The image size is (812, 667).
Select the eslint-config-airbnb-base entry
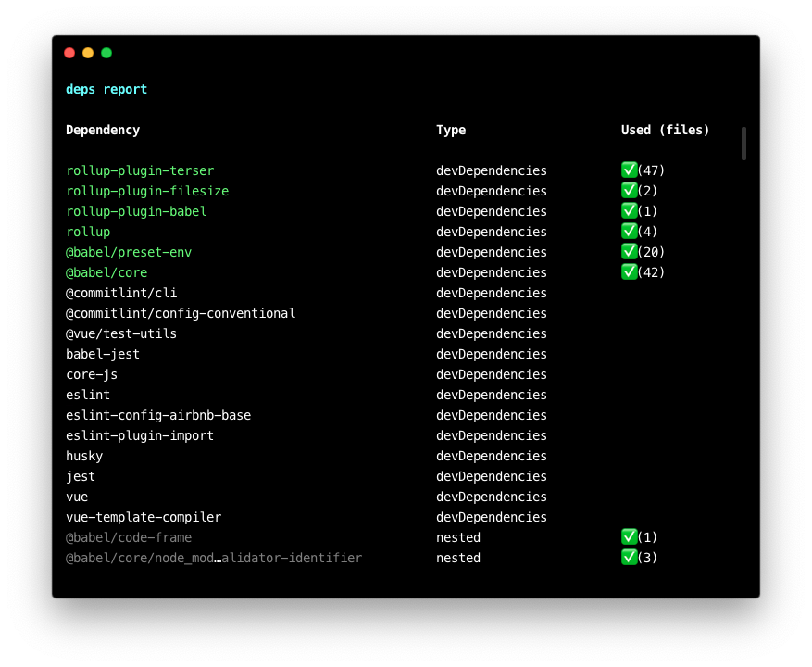(x=158, y=415)
